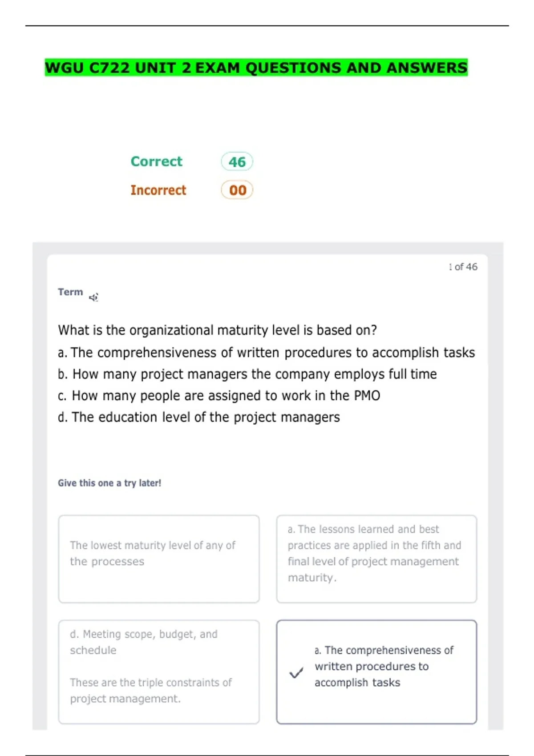
Task: Click the 'Term' label
Action: pyautogui.click(x=70, y=292)
